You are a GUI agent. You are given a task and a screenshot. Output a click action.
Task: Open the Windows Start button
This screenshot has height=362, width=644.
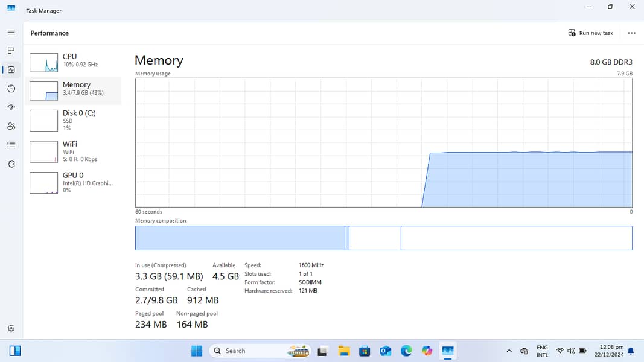coord(197,351)
